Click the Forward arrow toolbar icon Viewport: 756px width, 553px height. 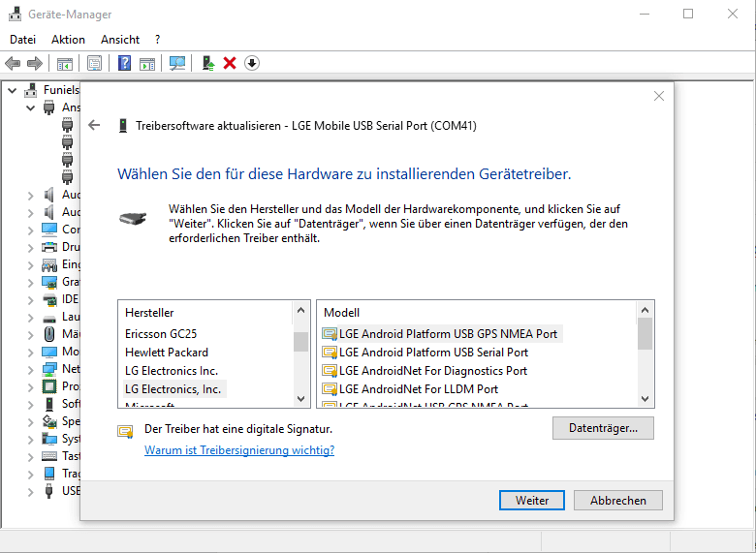[x=35, y=63]
